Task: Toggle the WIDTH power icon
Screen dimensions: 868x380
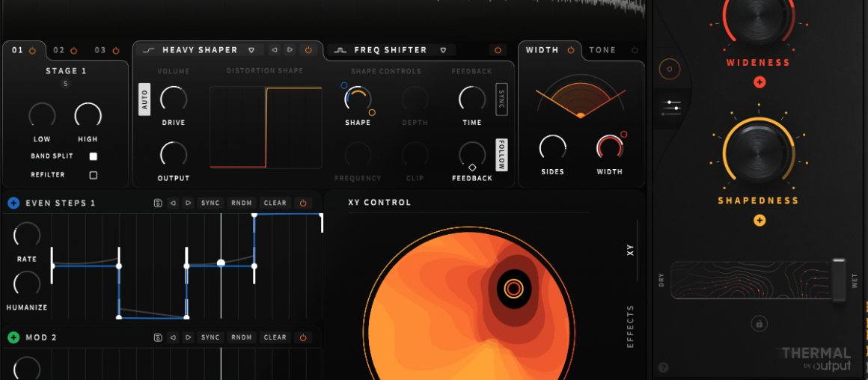Action: pos(571,50)
